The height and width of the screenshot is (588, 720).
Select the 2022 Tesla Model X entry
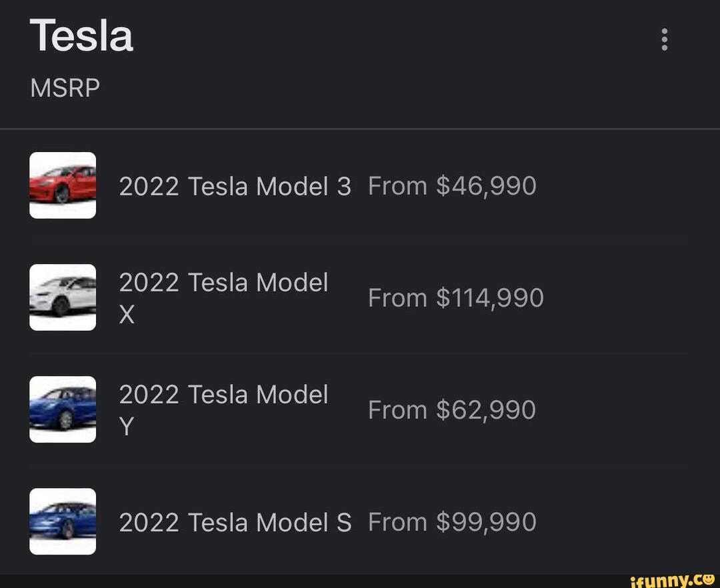click(223, 297)
